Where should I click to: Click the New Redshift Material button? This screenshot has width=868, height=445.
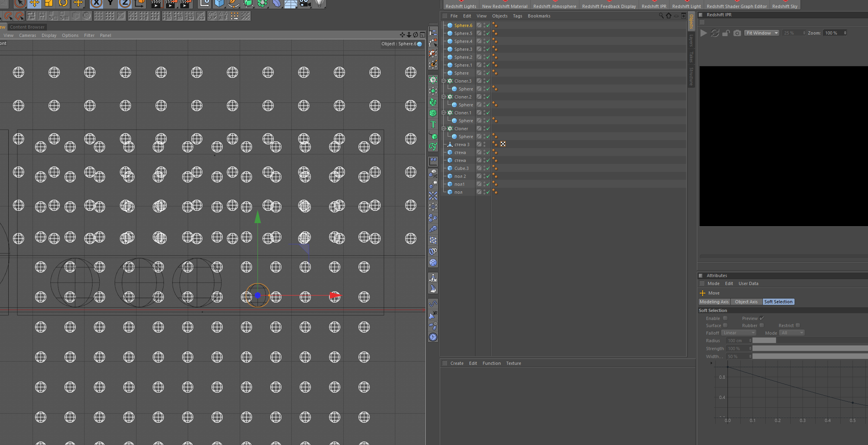point(505,5)
